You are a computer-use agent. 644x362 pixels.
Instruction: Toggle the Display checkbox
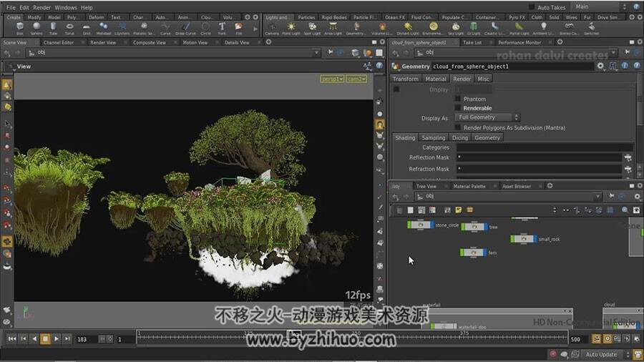tap(396, 89)
